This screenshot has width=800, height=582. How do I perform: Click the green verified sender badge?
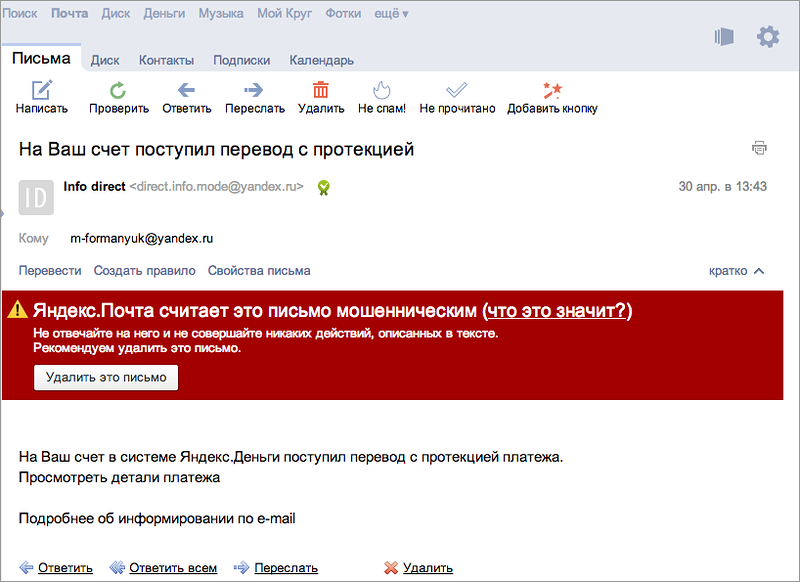tap(323, 188)
